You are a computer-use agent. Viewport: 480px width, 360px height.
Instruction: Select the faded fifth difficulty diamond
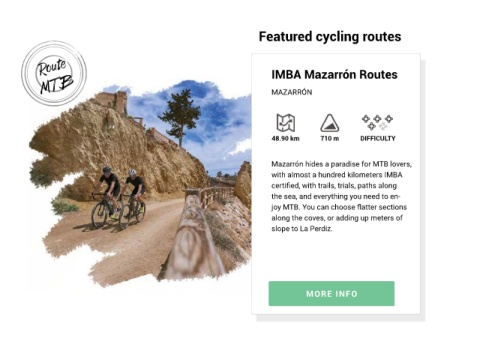tap(383, 126)
